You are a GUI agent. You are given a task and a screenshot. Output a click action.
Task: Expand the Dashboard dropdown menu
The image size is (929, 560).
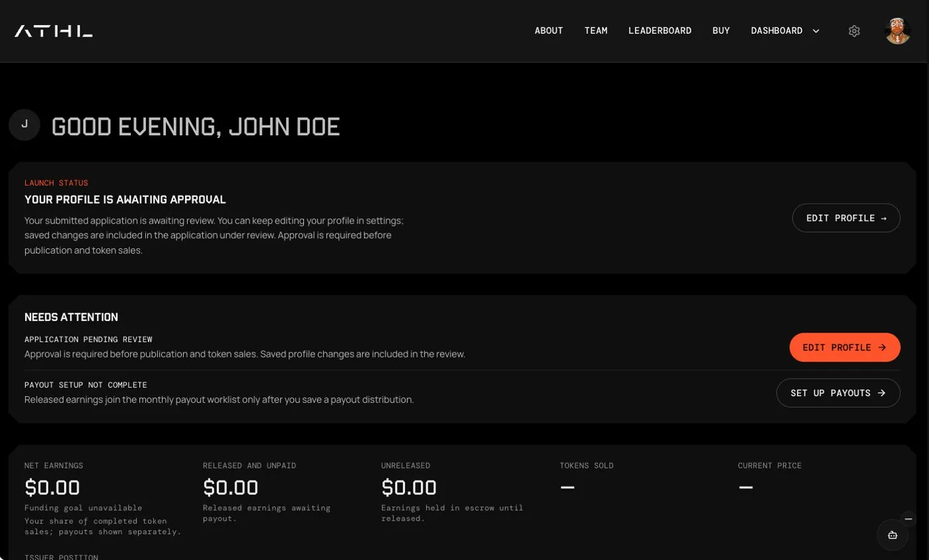click(x=785, y=31)
